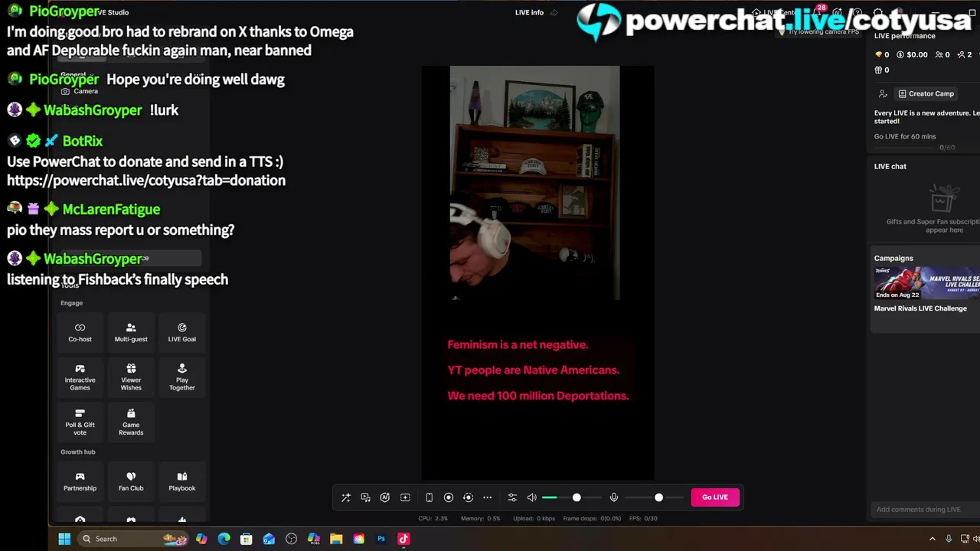980x551 pixels.
Task: Click the 'Frame drops: 0(0.0%)' status text
Action: (592, 519)
